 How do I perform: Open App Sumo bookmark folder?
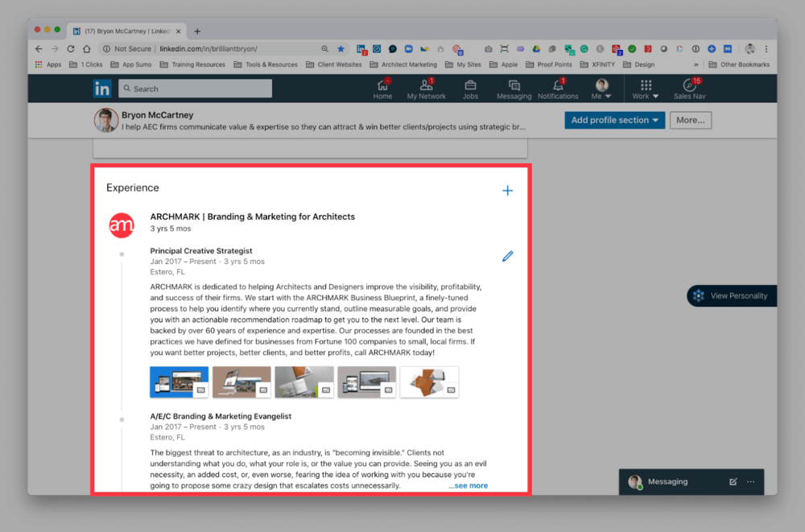click(131, 64)
